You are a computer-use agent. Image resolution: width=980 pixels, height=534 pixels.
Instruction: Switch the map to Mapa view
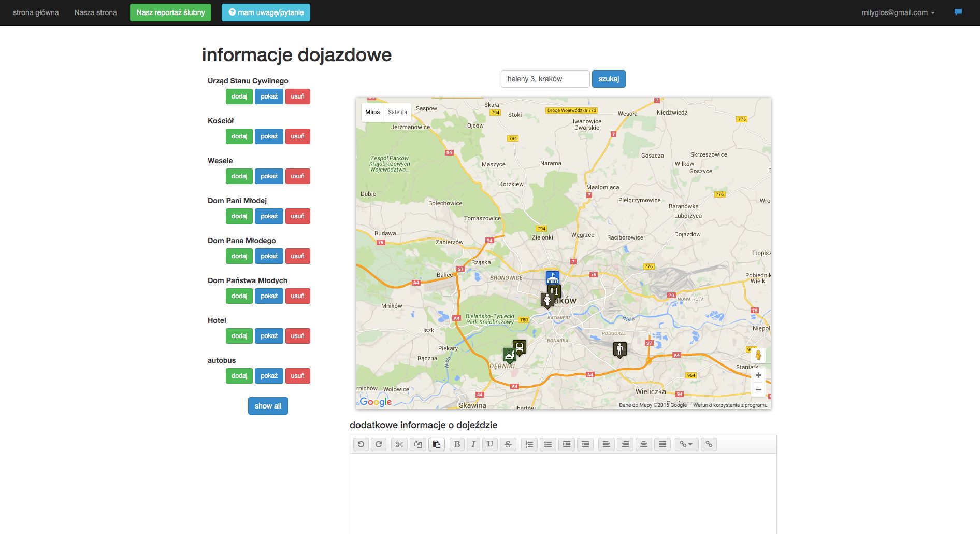(372, 112)
